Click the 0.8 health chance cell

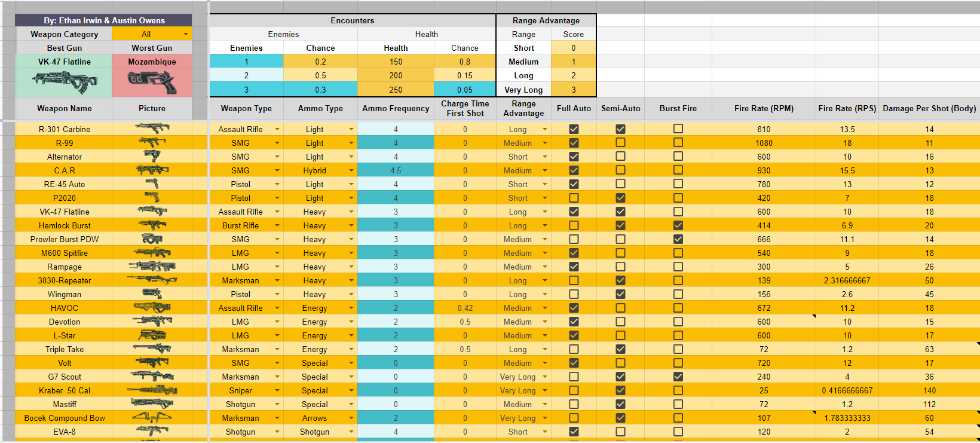click(x=465, y=62)
